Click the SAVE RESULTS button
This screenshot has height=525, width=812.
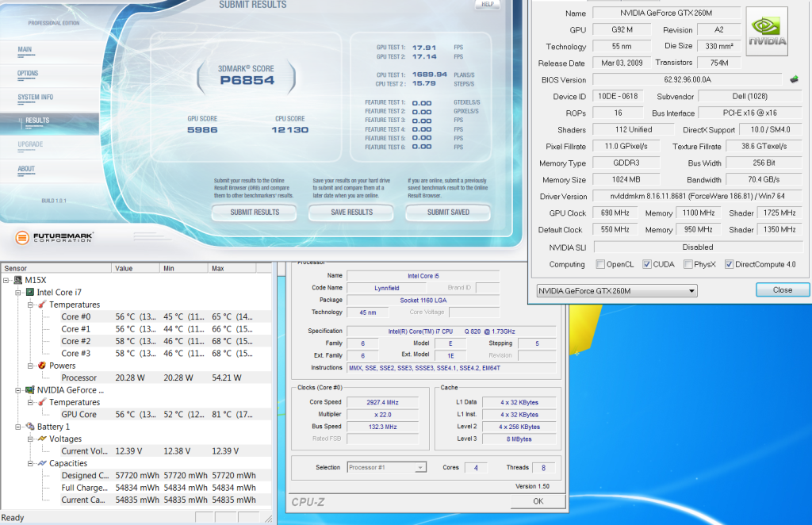[x=351, y=213]
